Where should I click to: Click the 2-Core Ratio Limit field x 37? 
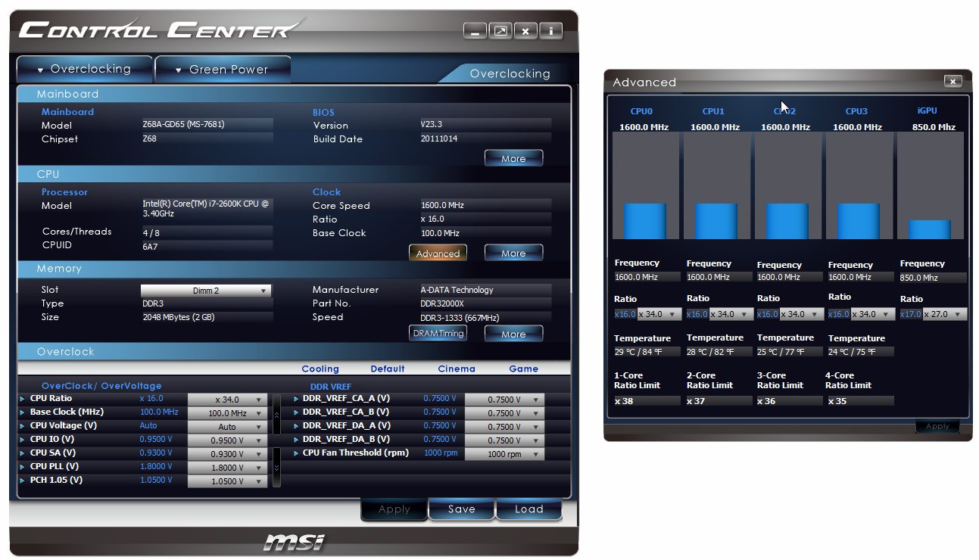point(719,401)
